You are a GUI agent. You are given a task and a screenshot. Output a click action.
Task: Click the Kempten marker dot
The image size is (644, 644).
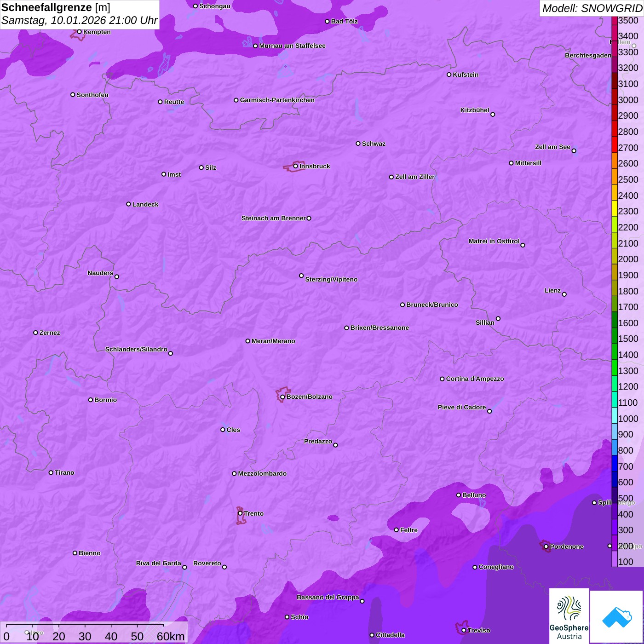pos(79,32)
